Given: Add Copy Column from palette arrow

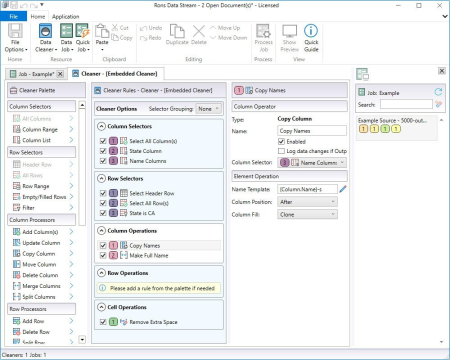Looking at the screenshot, I should point(71,254).
